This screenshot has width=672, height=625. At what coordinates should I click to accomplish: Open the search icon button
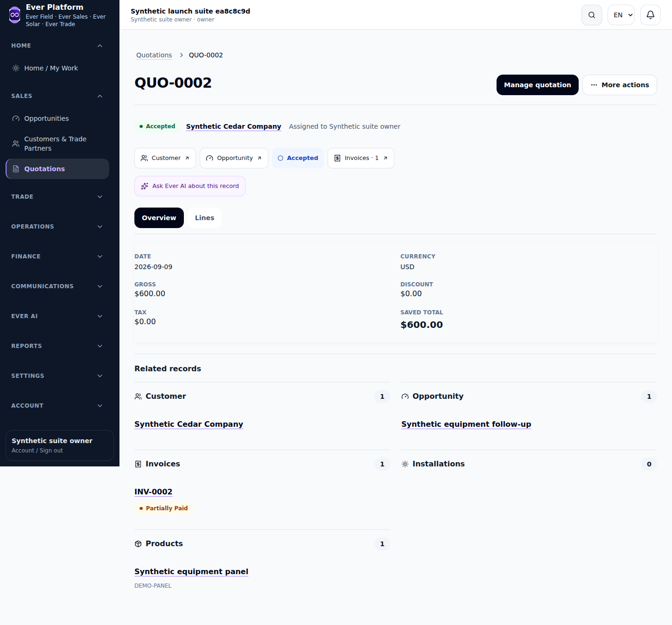592,15
